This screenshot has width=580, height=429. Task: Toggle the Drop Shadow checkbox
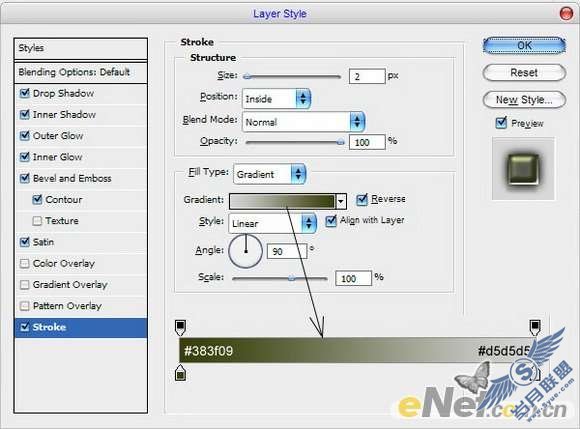24,93
